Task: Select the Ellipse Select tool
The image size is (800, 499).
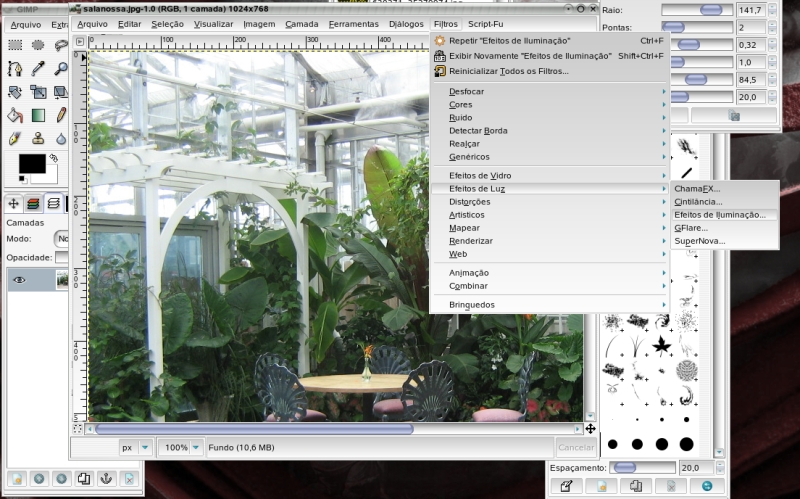Action: pos(38,45)
